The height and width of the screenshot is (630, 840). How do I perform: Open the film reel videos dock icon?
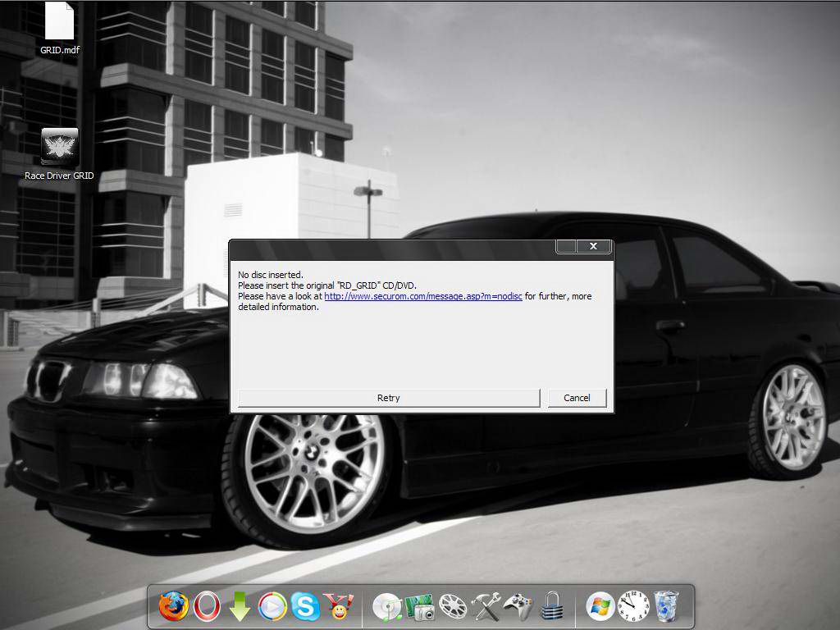pyautogui.click(x=453, y=607)
